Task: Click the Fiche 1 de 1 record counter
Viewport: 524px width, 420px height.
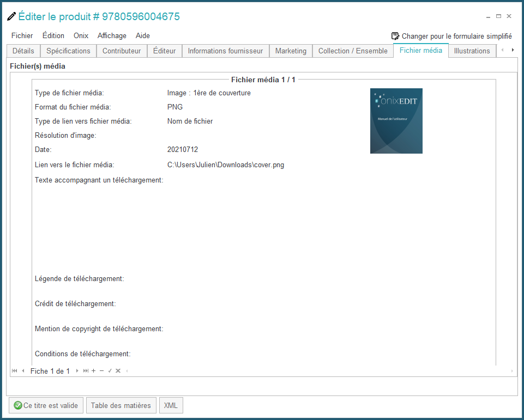Action: (50, 371)
